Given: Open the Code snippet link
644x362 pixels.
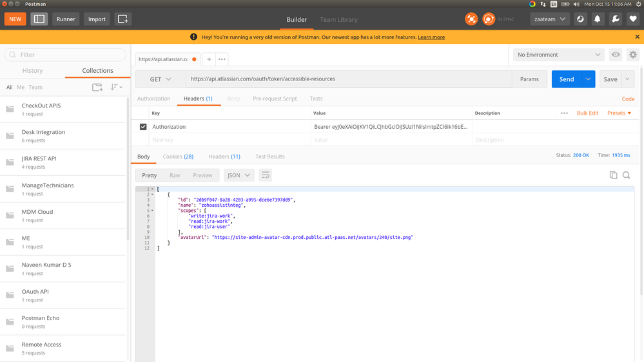Looking at the screenshot, I should coord(628,99).
